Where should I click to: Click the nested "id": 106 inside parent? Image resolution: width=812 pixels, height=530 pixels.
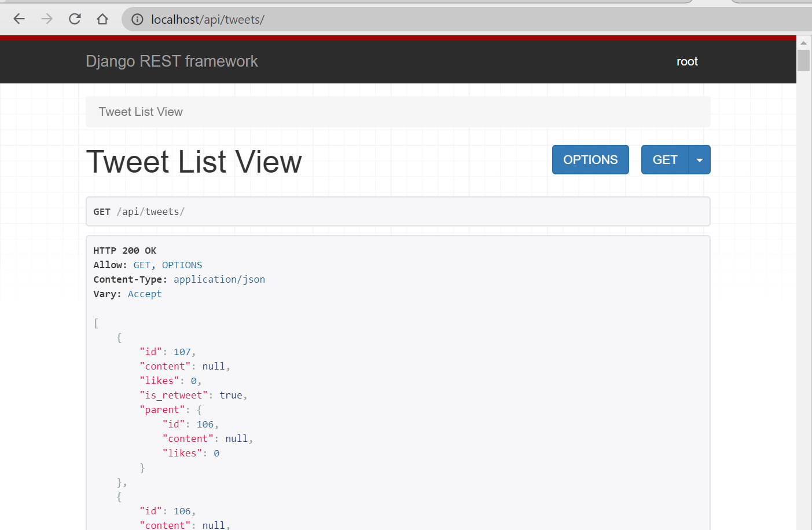[x=190, y=424]
